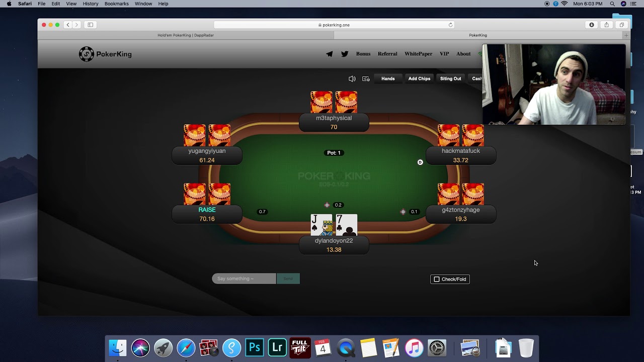This screenshot has width=644, height=362.
Task: Click the dealer button marker on the table
Action: [420, 162]
